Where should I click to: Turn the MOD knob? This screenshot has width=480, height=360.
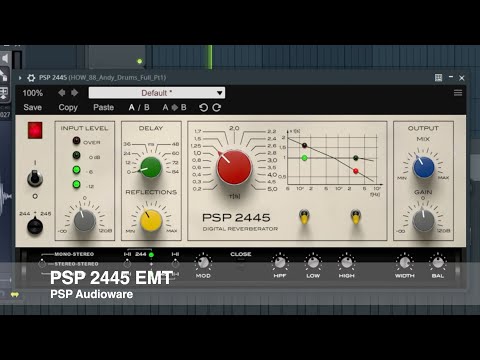[203, 262]
